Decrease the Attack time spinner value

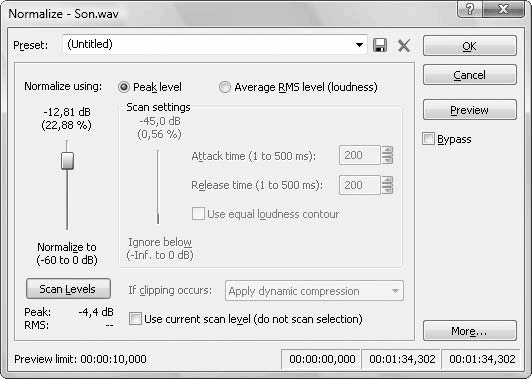tap(387, 159)
